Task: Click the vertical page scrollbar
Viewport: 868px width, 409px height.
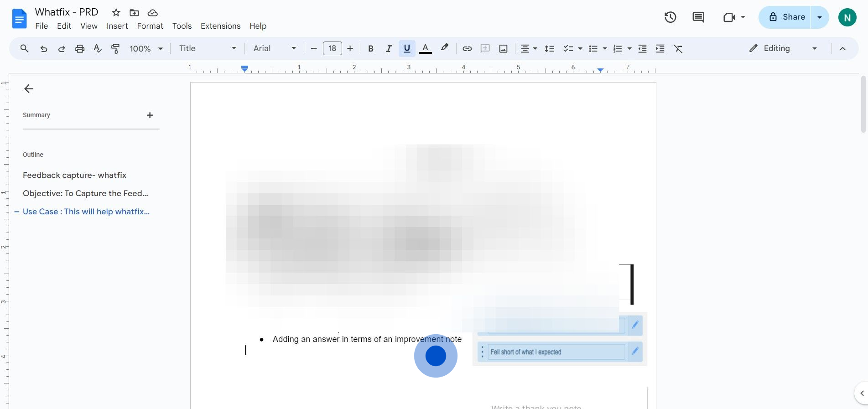Action: pyautogui.click(x=863, y=104)
